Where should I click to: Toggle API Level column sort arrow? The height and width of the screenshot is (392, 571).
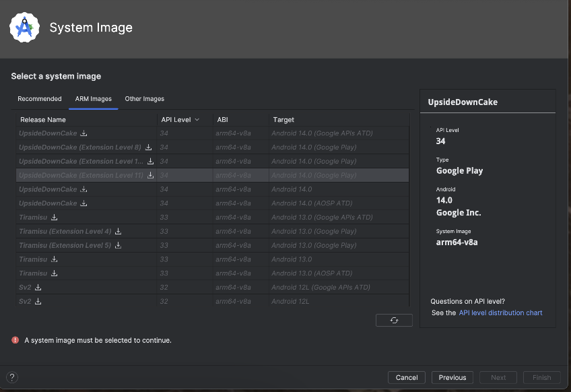pos(197,120)
